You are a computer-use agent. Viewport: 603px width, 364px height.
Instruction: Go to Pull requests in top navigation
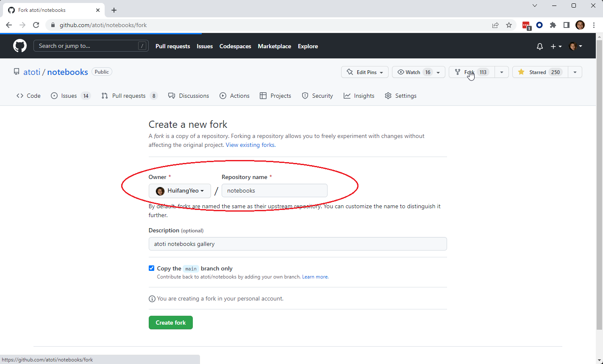click(172, 46)
